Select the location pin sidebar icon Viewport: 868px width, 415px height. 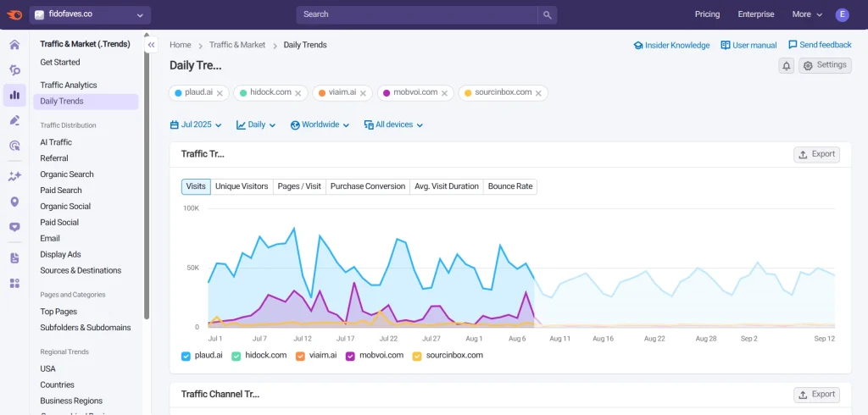14,202
